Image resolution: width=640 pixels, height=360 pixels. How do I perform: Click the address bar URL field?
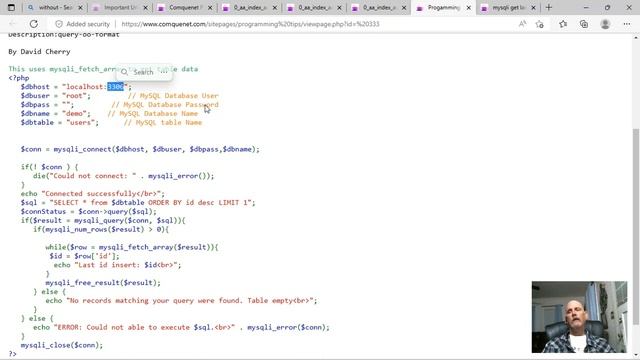point(250,24)
